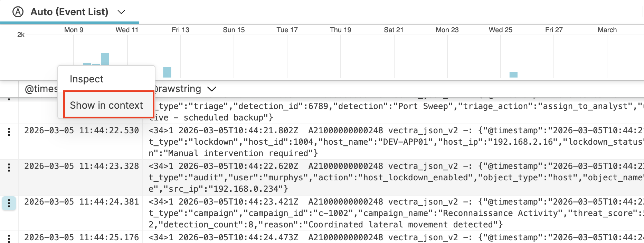Select the histogram bar after Wed 25
Viewport: 644px width, 243px height.
coord(513,74)
